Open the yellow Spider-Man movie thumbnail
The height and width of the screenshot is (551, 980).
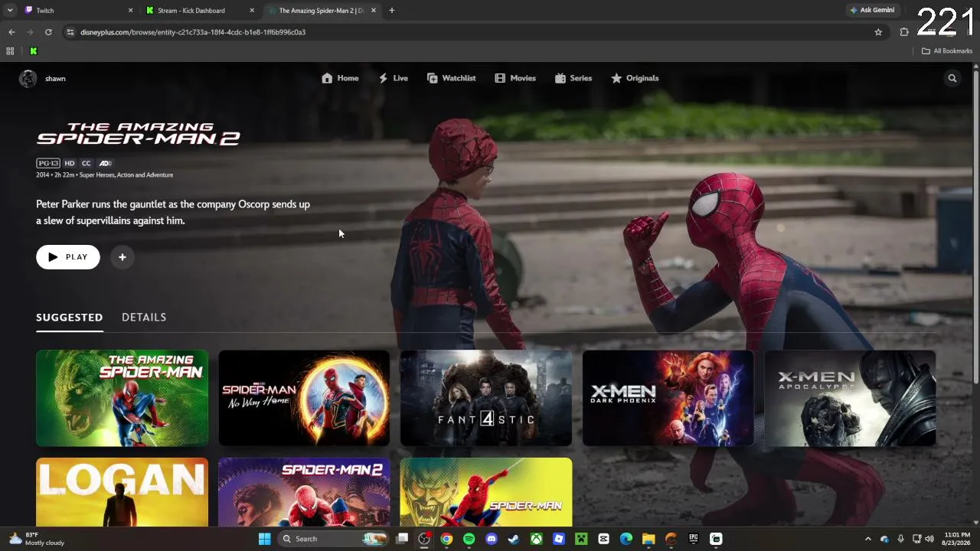(x=486, y=492)
